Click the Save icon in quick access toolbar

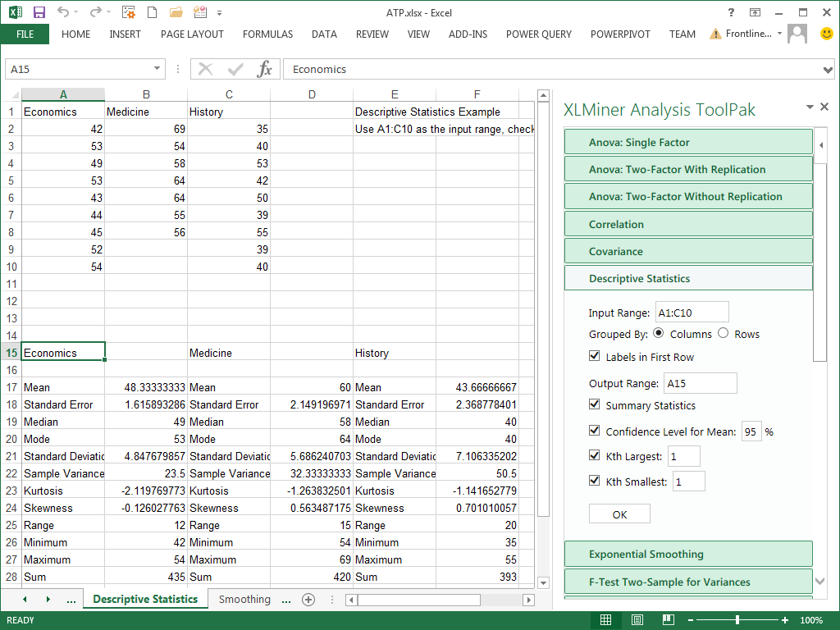pos(39,12)
